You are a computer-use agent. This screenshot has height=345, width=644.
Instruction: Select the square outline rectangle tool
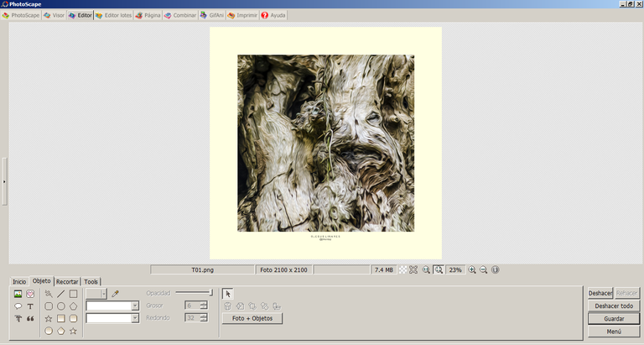tap(73, 294)
